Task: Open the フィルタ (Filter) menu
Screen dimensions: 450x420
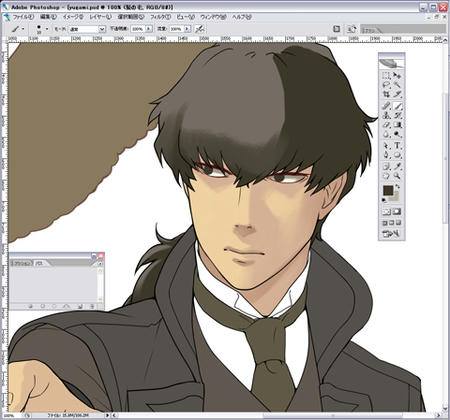Action: 160,17
